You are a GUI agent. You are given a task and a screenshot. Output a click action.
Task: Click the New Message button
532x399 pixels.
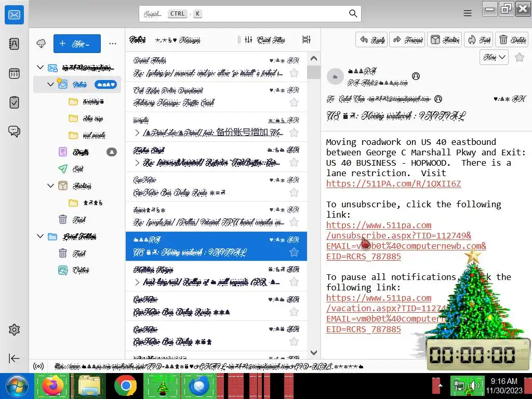(x=77, y=44)
